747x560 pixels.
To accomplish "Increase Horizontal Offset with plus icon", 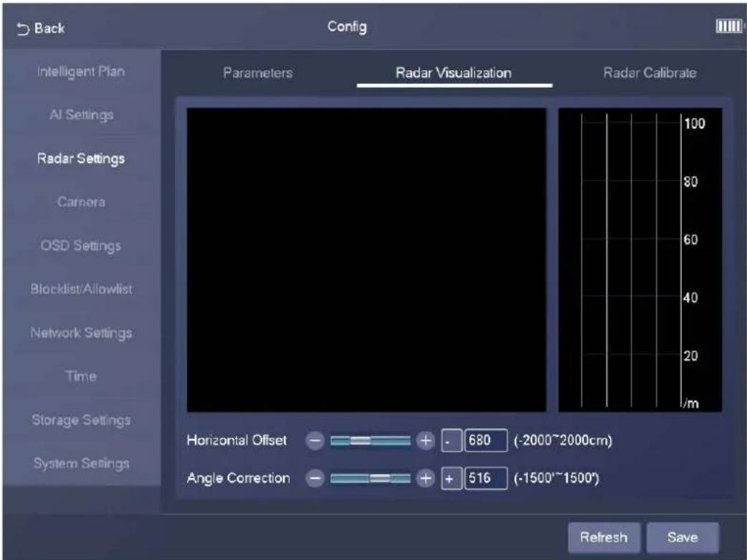I will click(x=425, y=440).
